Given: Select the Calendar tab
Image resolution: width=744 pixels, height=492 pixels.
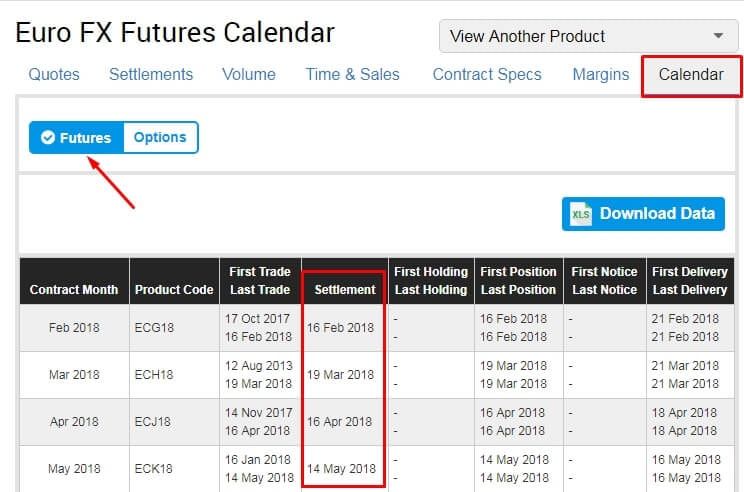Looking at the screenshot, I should tap(691, 74).
